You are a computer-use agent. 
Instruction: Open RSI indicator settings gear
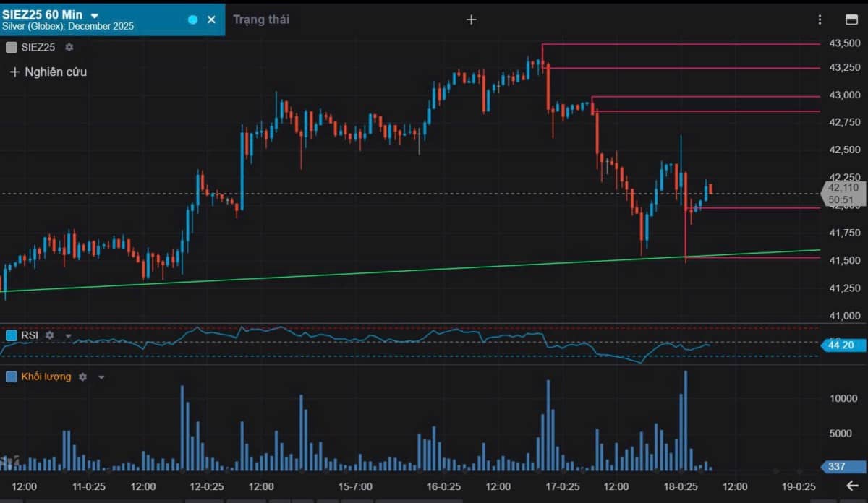coord(50,335)
